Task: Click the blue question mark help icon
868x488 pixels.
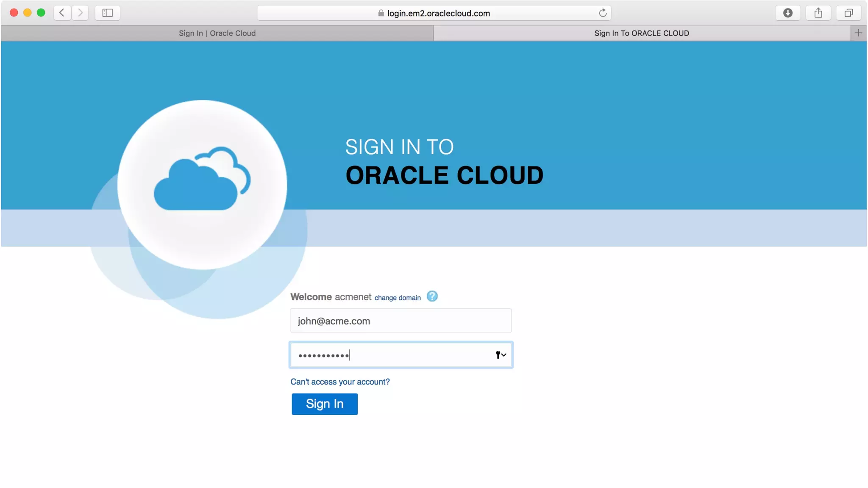Action: click(x=432, y=296)
